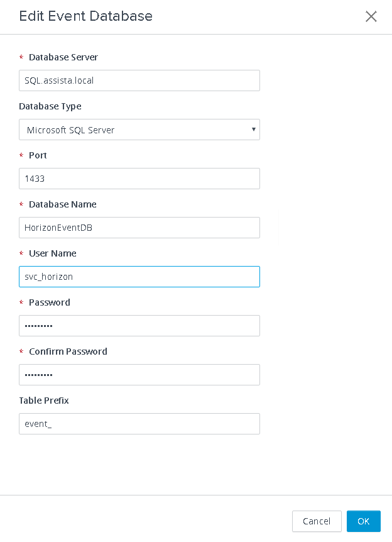Click the Database Name label
This screenshot has width=392, height=542.
point(63,204)
